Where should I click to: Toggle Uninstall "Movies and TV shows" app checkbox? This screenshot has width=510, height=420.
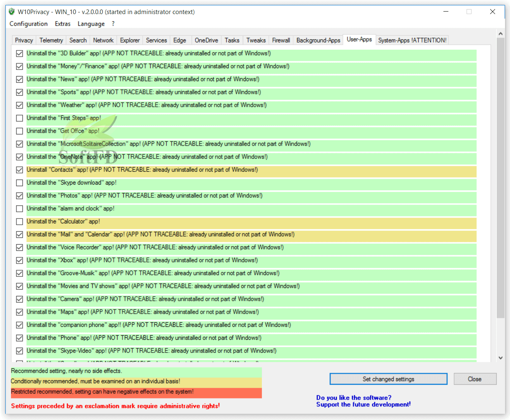point(19,286)
